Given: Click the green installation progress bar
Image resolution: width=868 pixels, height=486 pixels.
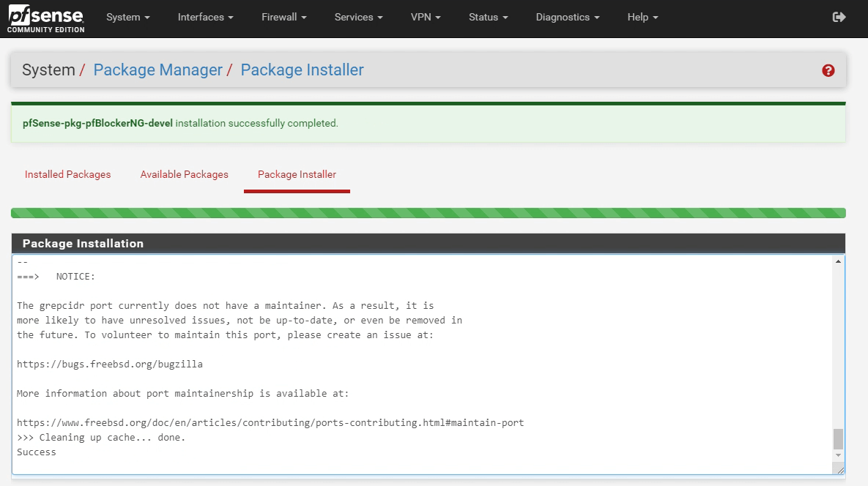Looking at the screenshot, I should click(x=428, y=213).
